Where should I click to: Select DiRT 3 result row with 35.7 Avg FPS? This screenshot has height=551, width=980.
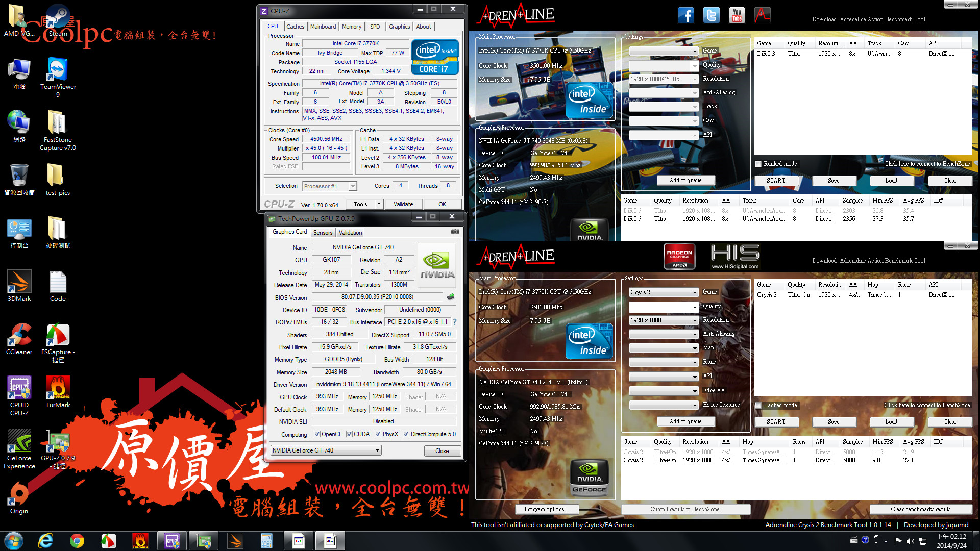(x=796, y=219)
